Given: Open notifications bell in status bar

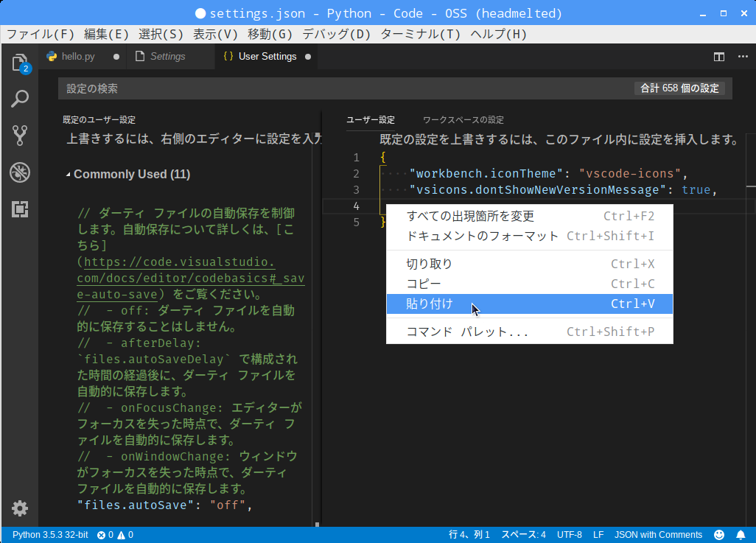Looking at the screenshot, I should pos(741,535).
